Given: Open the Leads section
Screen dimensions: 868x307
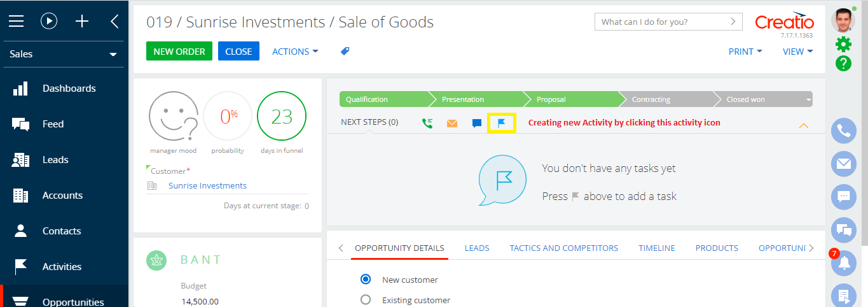Looking at the screenshot, I should 55,160.
